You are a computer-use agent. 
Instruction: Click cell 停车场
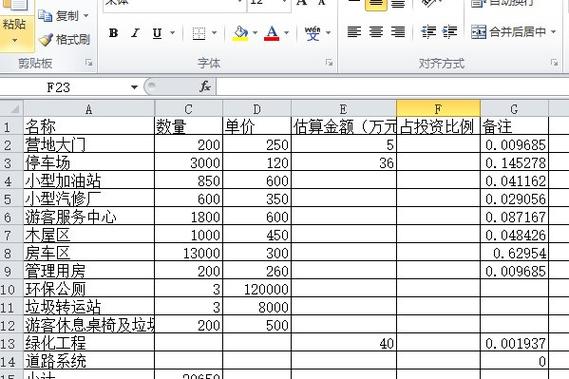pos(89,162)
